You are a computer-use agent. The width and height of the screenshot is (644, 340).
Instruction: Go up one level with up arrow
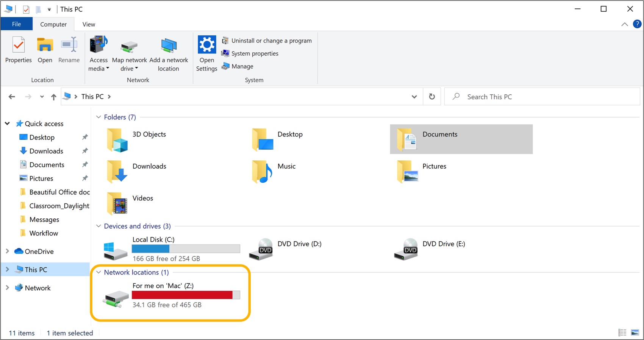pos(54,97)
